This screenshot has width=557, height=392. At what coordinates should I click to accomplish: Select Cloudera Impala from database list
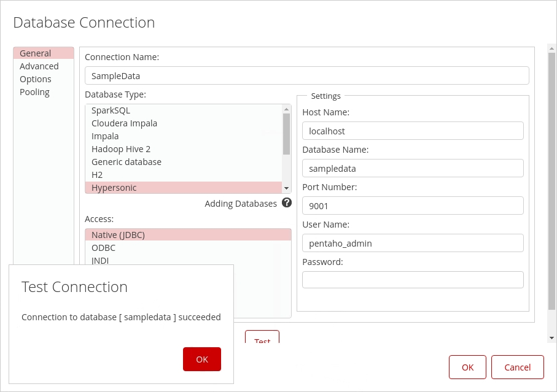click(124, 123)
